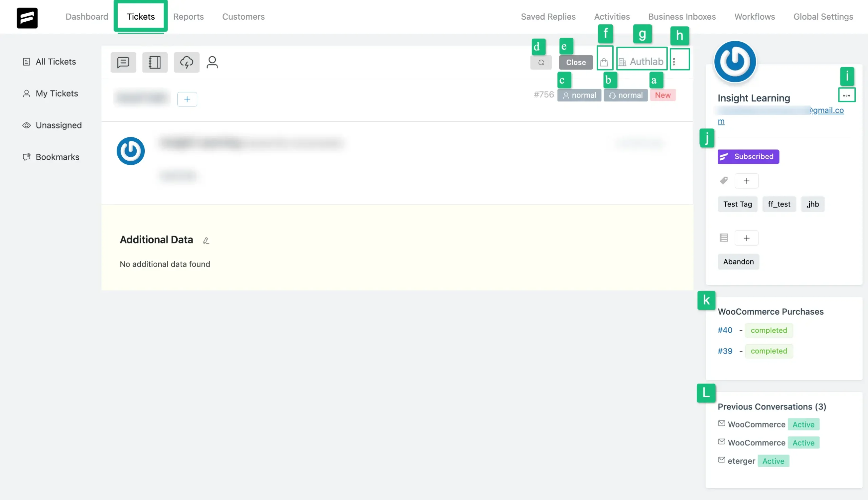Click the conversation view icon

point(123,62)
